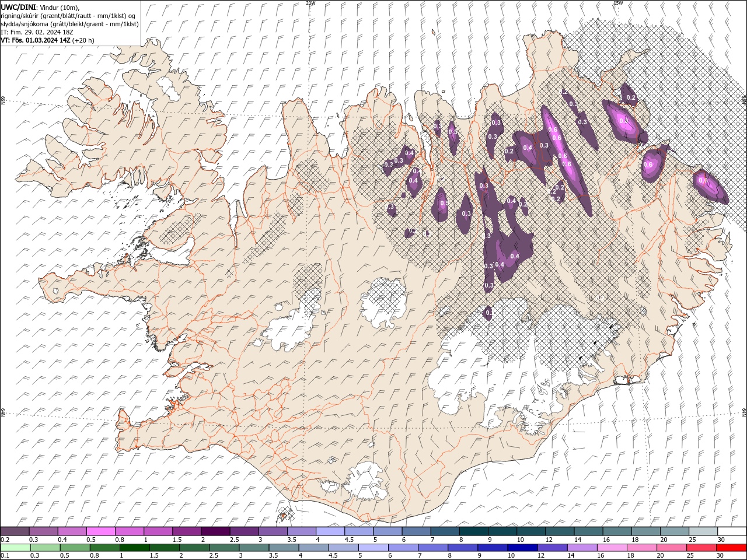Click the '(+20 h)' forecast offset text

[x=83, y=40]
